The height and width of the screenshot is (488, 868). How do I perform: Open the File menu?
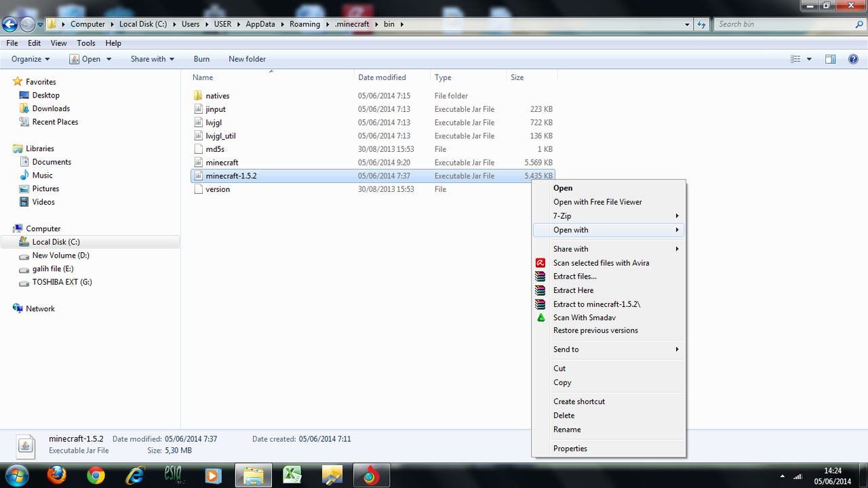[12, 43]
